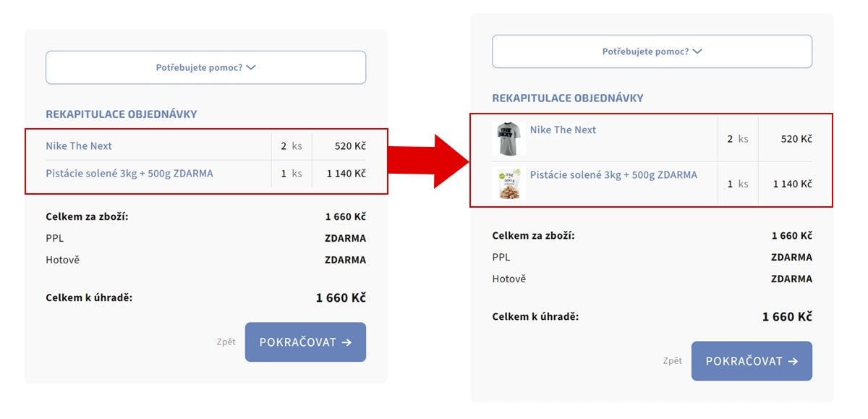Image resolution: width=868 pixels, height=419 pixels.
Task: Click the chevron icon in right help box
Action: point(697,52)
